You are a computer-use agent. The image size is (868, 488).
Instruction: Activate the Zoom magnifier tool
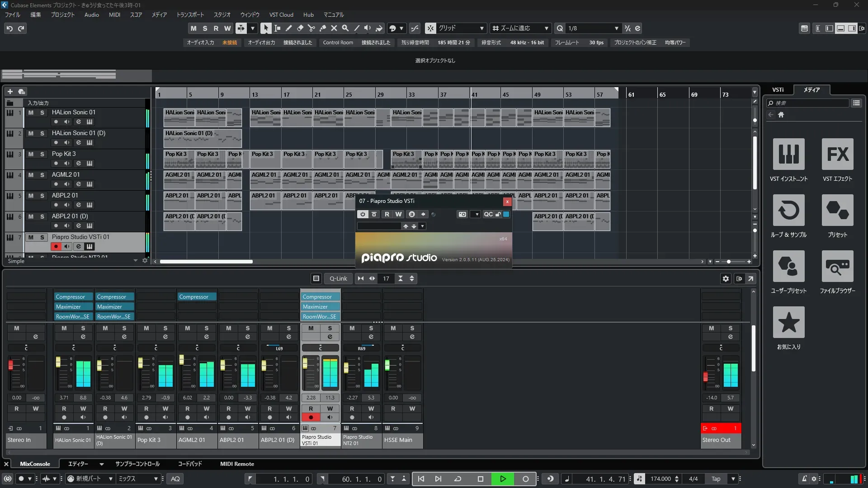coord(345,28)
